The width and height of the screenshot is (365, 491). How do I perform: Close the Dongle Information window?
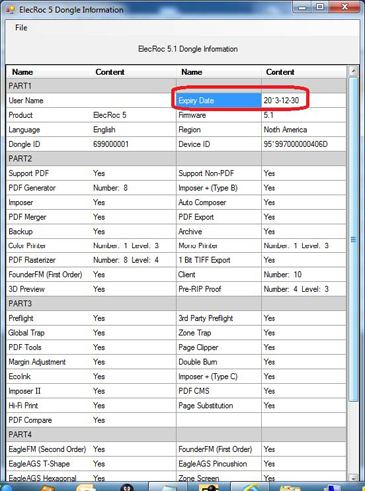click(x=345, y=7)
